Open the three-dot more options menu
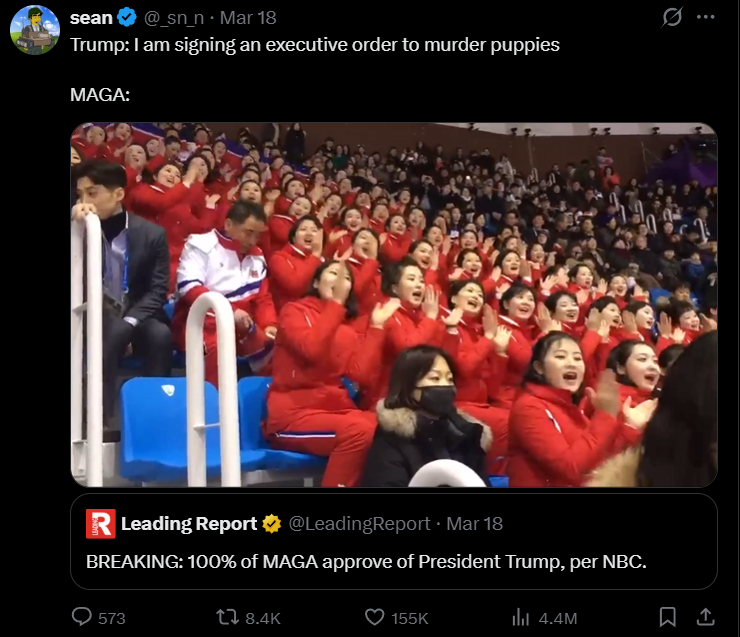The height and width of the screenshot is (637, 740). (706, 17)
